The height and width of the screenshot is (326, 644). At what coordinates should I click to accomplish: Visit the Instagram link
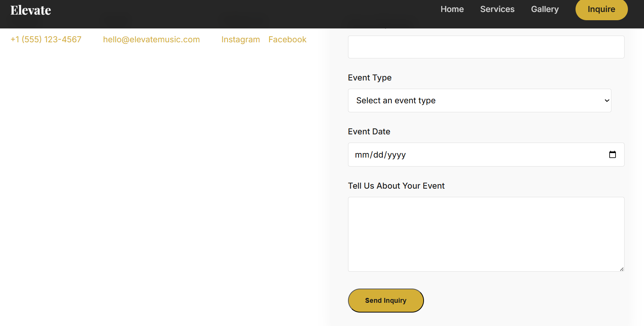click(x=240, y=40)
